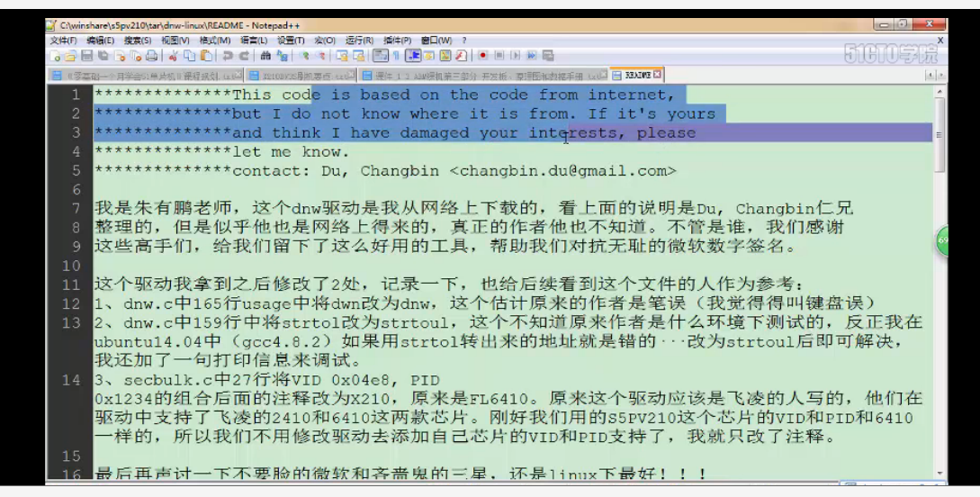Open Find with the binoculars icon
This screenshot has height=497, width=980.
(265, 56)
